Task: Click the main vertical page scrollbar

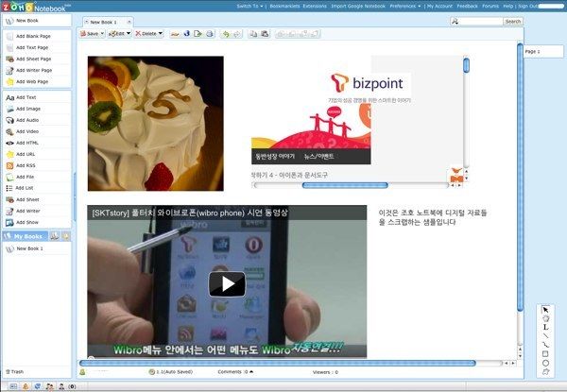Action: pos(520,177)
